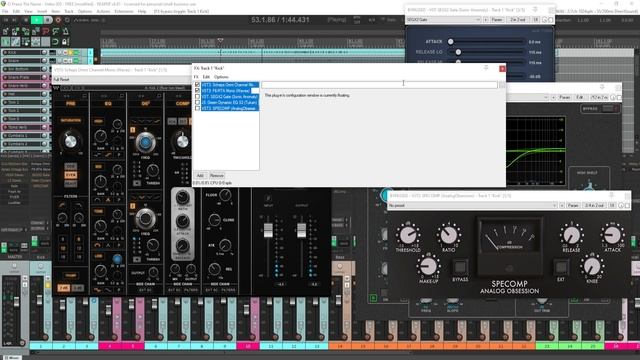Pin the FX: Track 1 Kick window

pyautogui.click(x=486, y=68)
